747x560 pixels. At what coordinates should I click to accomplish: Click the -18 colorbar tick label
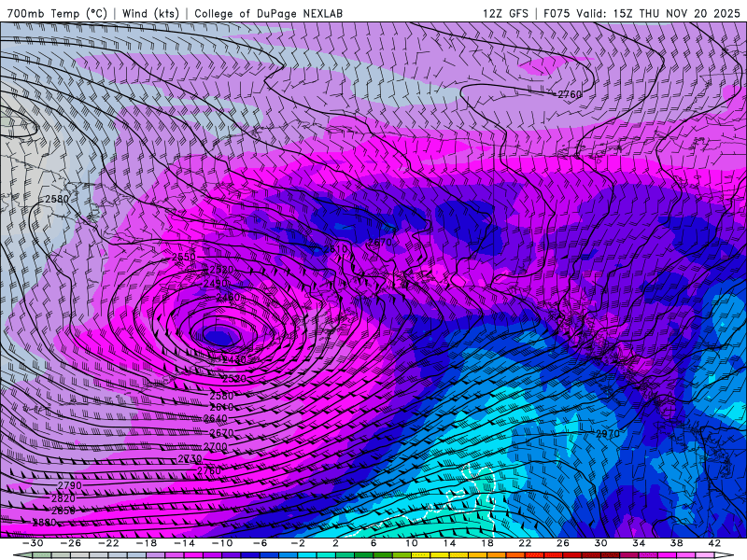[147, 543]
